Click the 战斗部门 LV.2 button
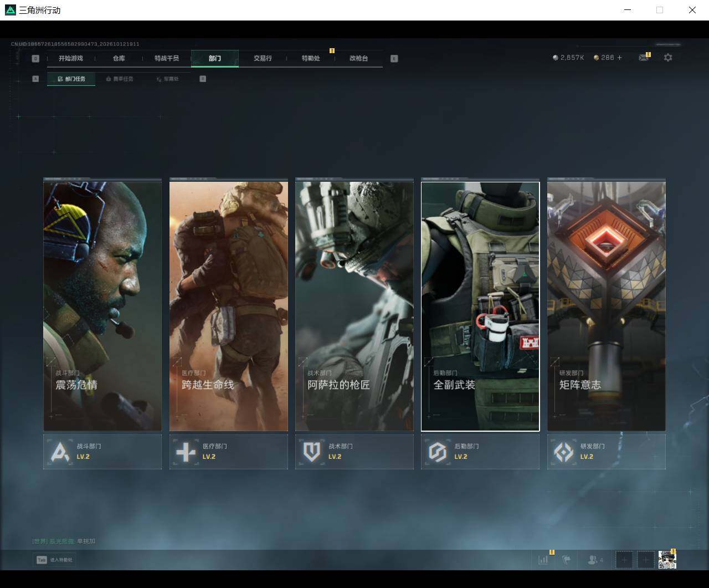709x588 pixels. click(x=102, y=452)
